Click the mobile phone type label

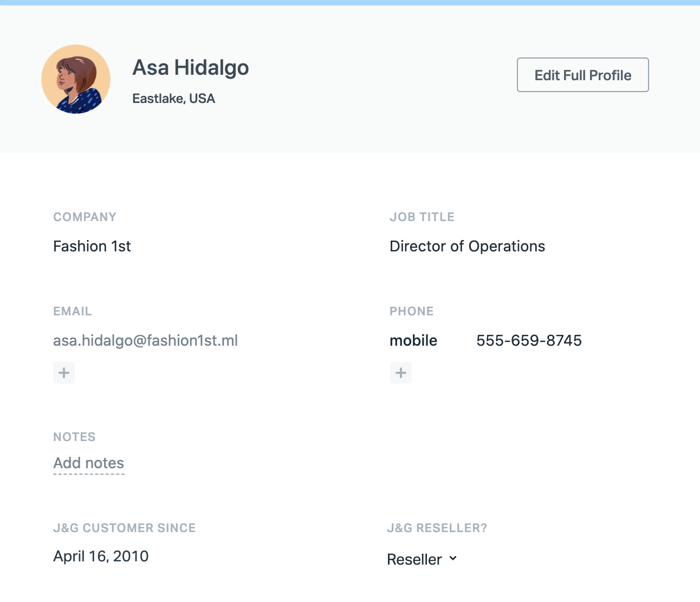point(413,341)
